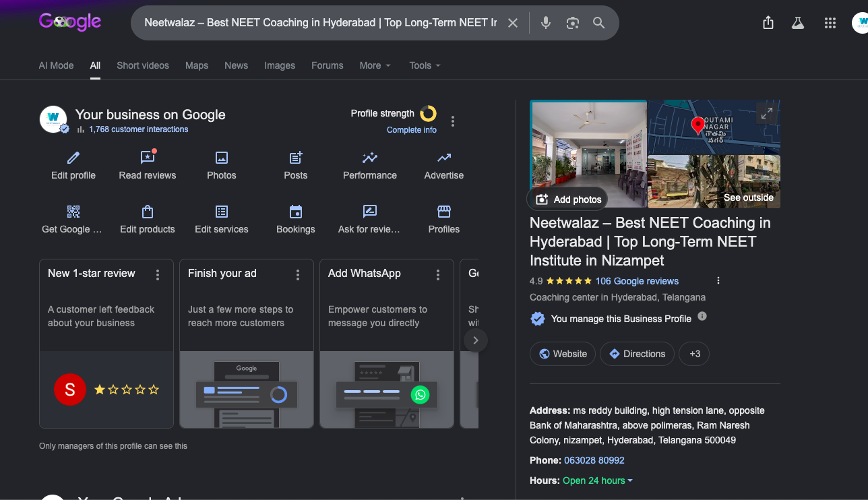View Performance insights icon
The width and height of the screenshot is (868, 500).
[x=370, y=158]
